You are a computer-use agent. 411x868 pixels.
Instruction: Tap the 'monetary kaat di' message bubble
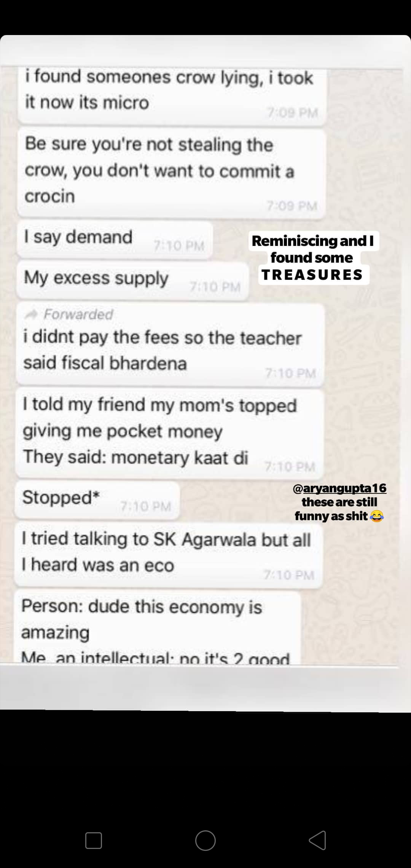click(169, 433)
